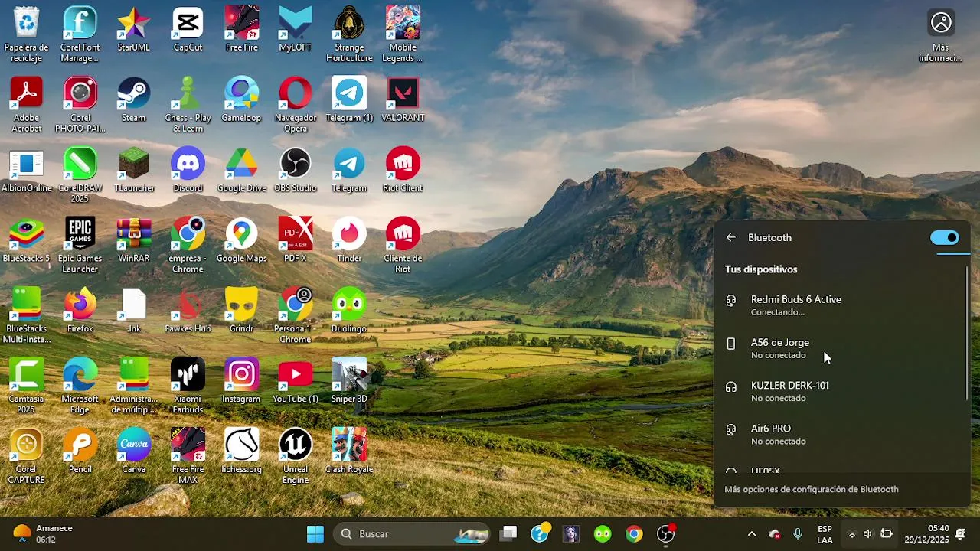Select the Grindr desktop icon
The height and width of the screenshot is (551, 980).
[241, 311]
